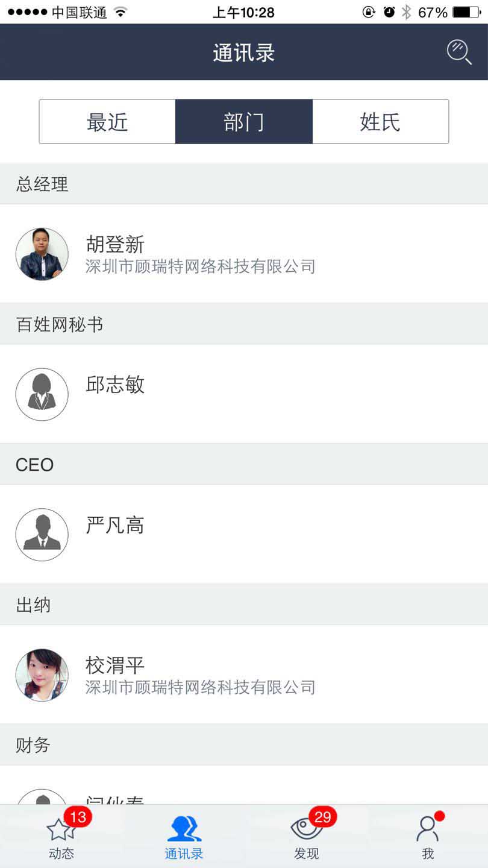Screen dimensions: 488x868
Task: Go to the 我 profile icon
Action: coord(427,830)
